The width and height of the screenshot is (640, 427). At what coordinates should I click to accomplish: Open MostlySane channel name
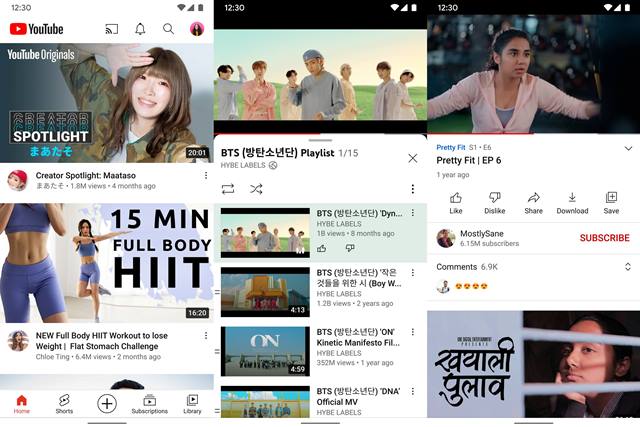482,234
